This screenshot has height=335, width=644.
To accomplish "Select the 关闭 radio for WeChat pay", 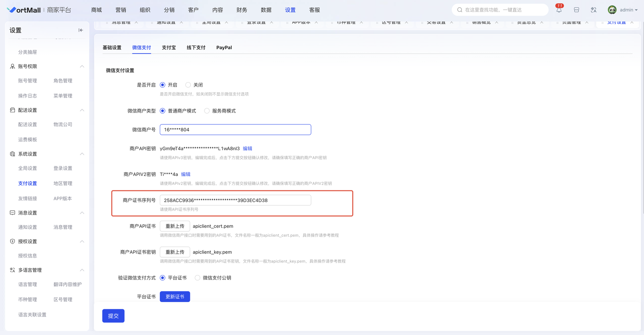I will click(x=188, y=85).
